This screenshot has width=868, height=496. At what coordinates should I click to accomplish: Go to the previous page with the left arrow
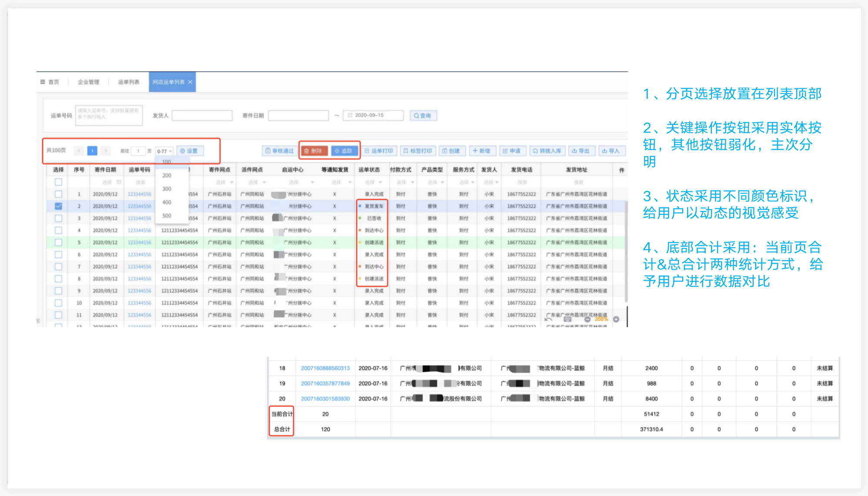pyautogui.click(x=79, y=151)
